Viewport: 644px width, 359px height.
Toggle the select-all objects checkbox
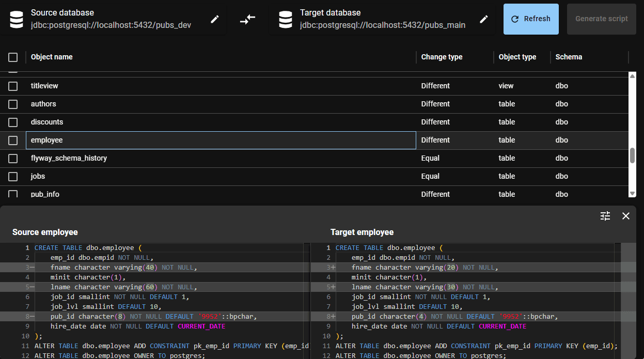13,57
